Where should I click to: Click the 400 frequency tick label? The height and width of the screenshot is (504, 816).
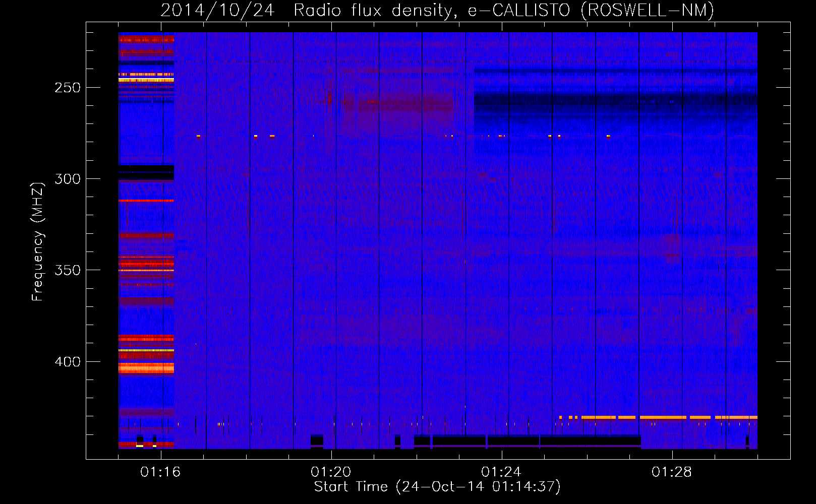click(68, 362)
